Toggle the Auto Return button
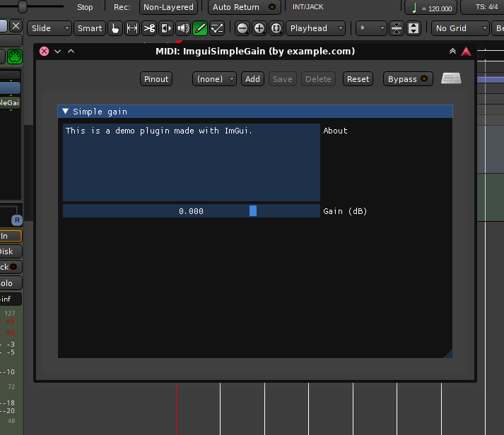Screen dimensions: 504x435 pos(245,7)
